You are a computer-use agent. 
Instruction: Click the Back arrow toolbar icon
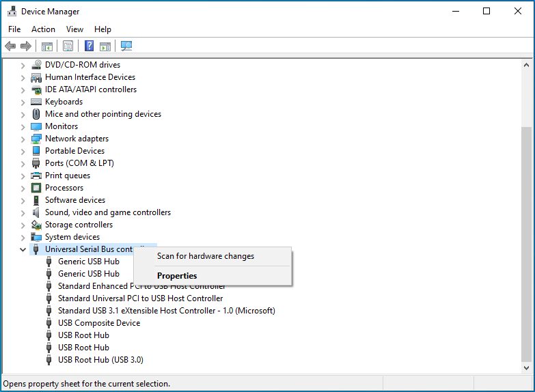pyautogui.click(x=10, y=46)
